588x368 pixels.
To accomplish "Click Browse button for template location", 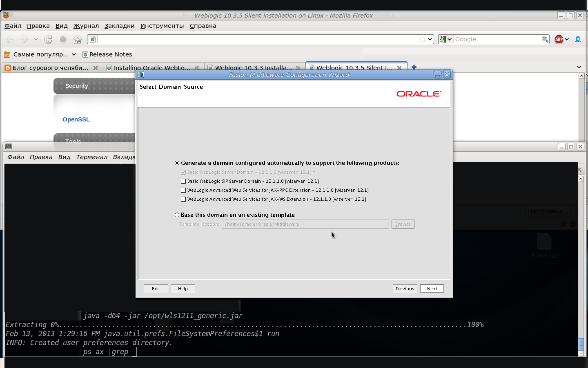I will coord(403,224).
